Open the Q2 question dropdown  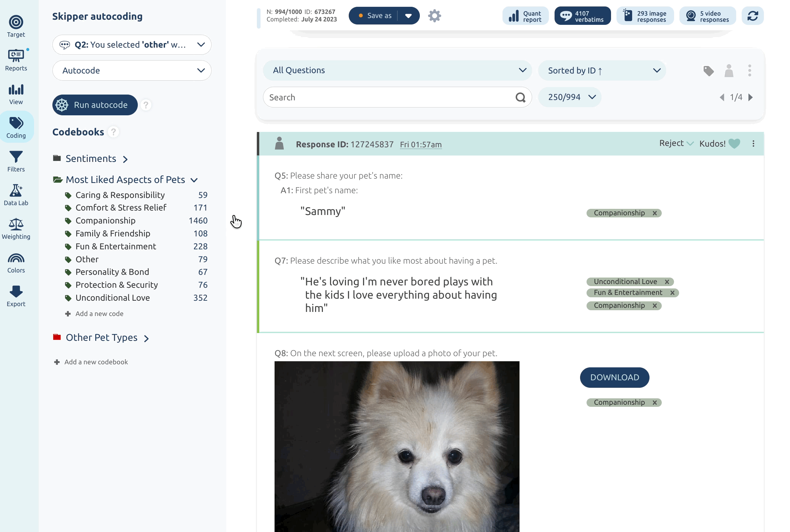132,45
